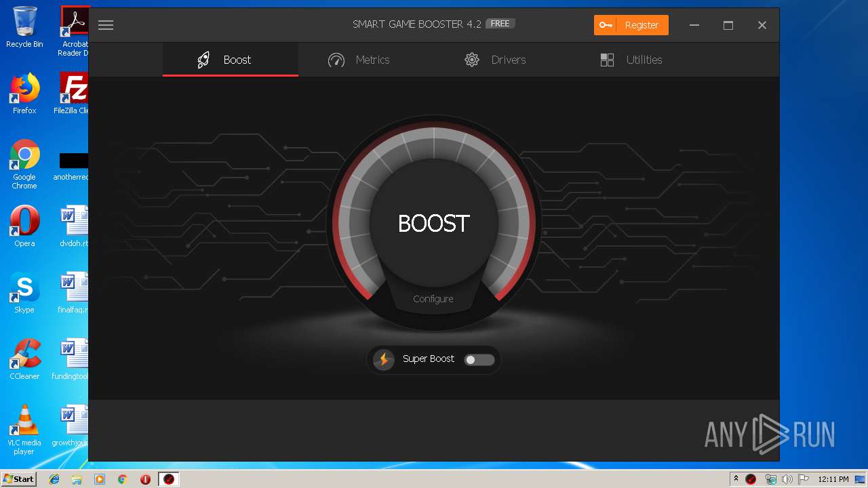Click the big BOOST button
Screen dimensions: 868x488
(x=434, y=223)
